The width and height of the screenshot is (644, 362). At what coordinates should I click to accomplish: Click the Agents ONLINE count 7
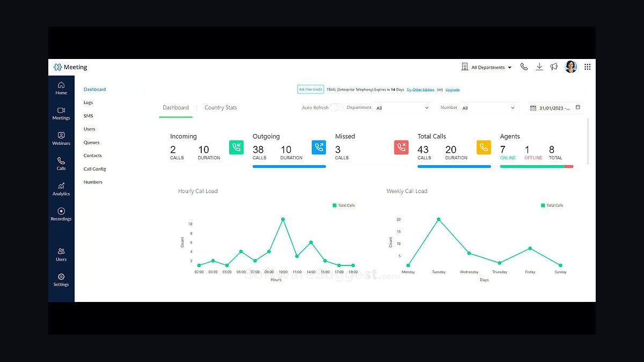tap(503, 150)
